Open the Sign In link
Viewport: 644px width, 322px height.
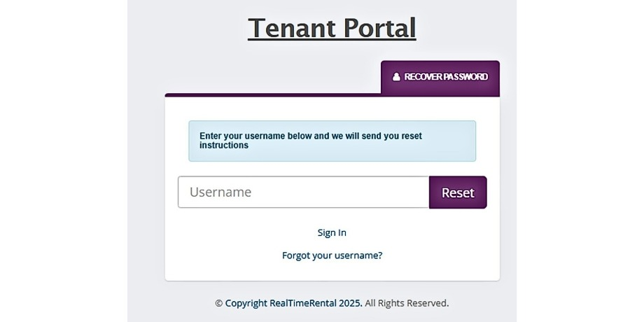332,232
